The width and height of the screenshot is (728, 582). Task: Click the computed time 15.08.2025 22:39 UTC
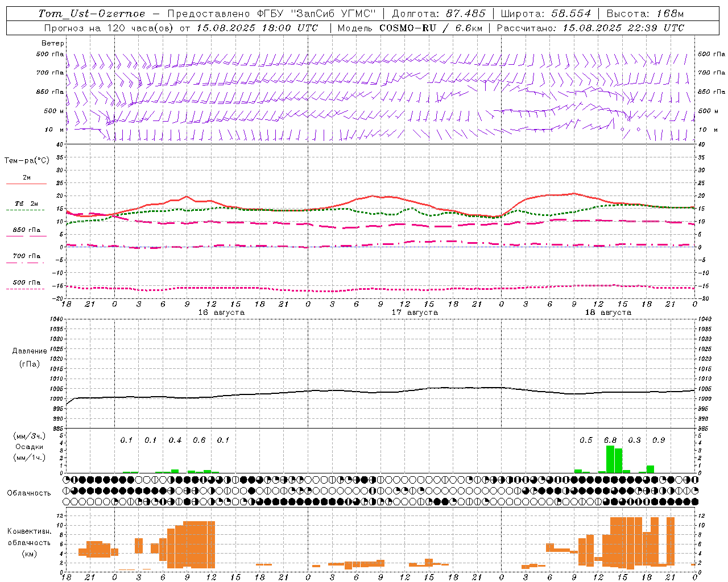pyautogui.click(x=624, y=28)
